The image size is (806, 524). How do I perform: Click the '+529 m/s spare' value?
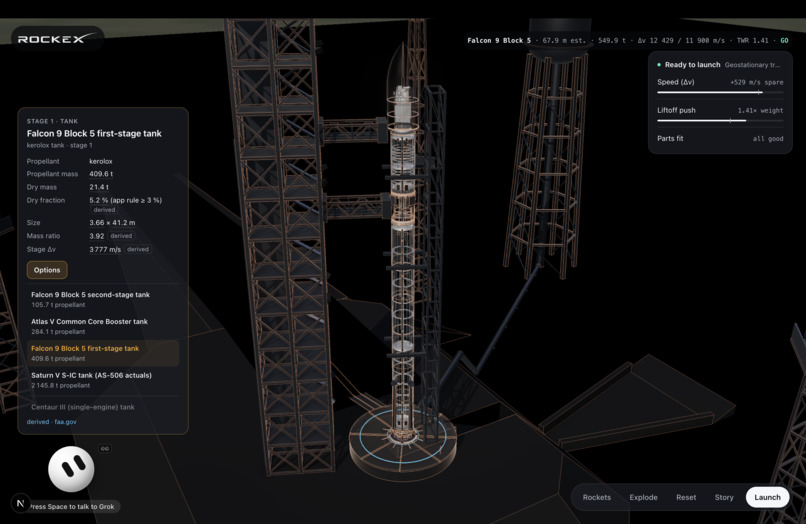click(757, 82)
